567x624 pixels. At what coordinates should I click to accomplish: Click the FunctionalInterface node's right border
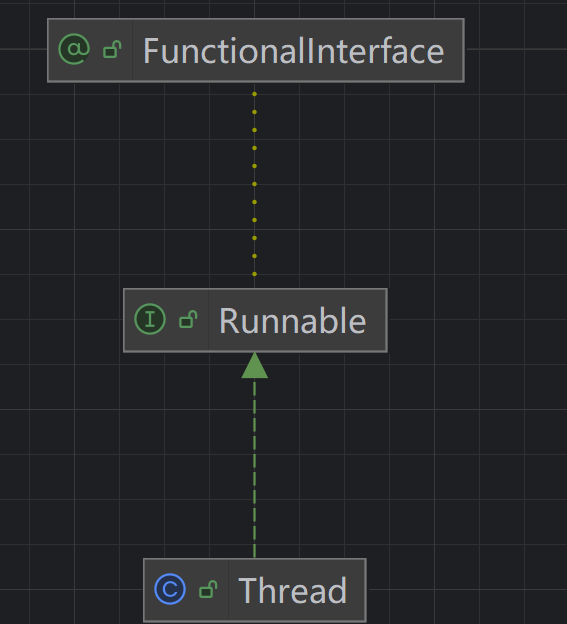pyautogui.click(x=464, y=50)
